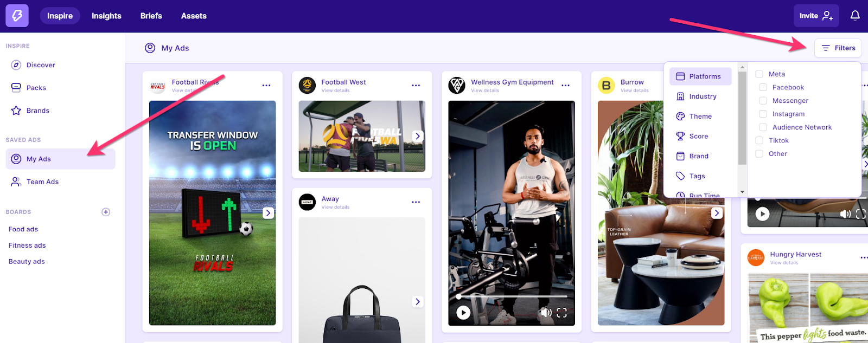Open the Filters dropdown
Screen dimensions: 868x343
(x=838, y=48)
